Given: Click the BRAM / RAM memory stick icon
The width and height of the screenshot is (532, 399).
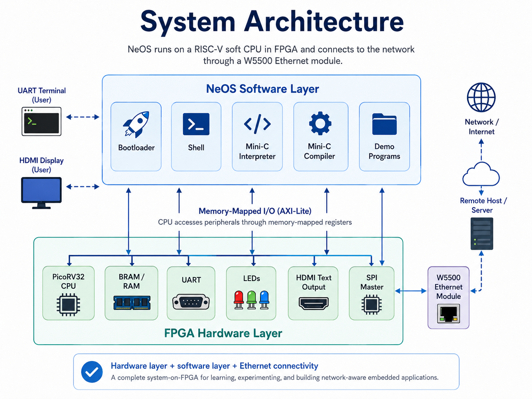Looking at the screenshot, I should [x=132, y=303].
